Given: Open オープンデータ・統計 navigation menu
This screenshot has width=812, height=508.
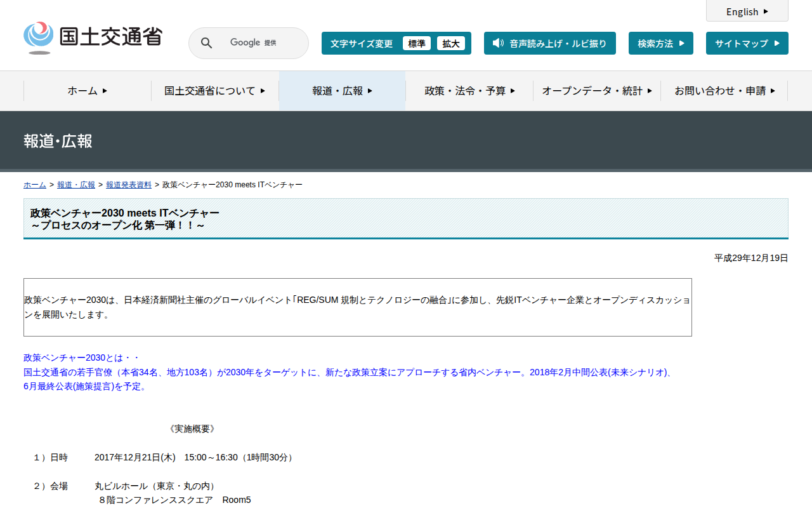Looking at the screenshot, I should (x=597, y=91).
